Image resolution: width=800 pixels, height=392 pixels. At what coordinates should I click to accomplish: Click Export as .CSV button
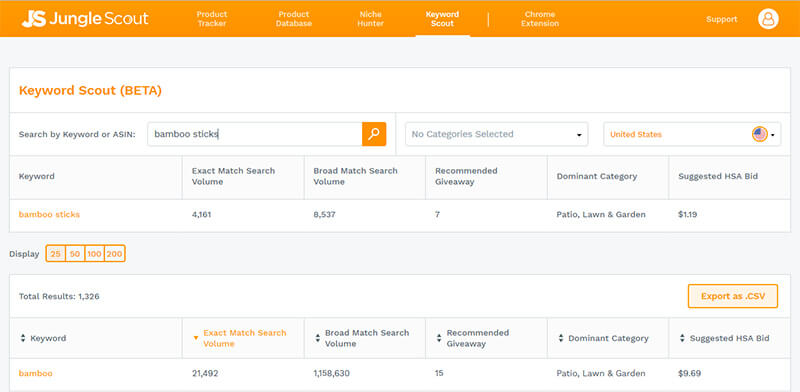point(733,296)
